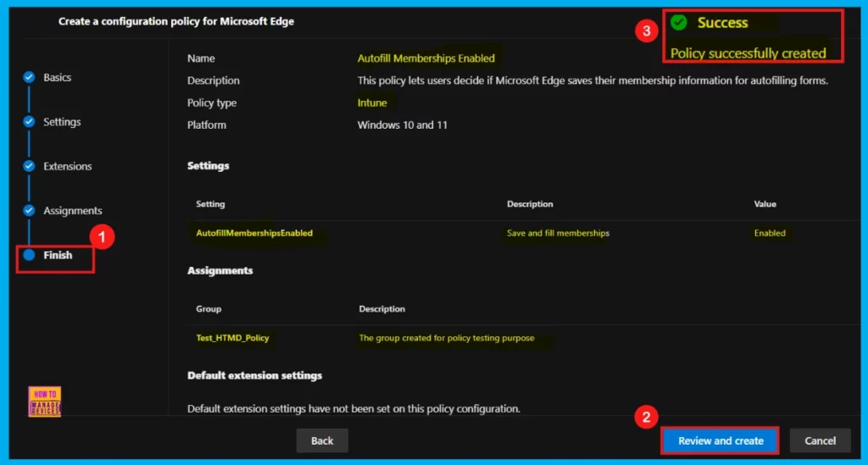Screen dimensions: 868x465
Task: Click the policy description text
Action: [x=593, y=80]
